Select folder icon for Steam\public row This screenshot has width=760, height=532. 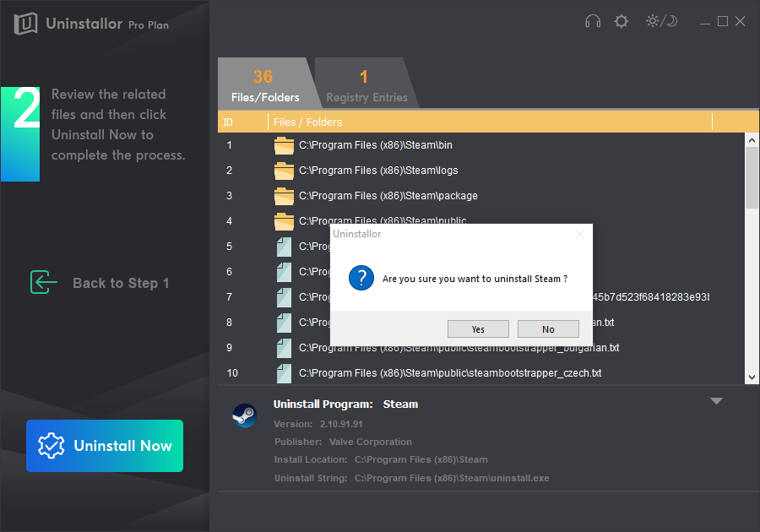(x=284, y=221)
